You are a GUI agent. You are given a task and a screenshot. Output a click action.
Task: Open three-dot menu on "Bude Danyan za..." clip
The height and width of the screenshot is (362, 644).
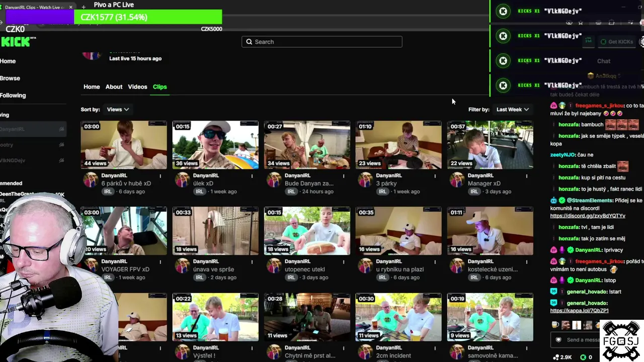click(344, 176)
